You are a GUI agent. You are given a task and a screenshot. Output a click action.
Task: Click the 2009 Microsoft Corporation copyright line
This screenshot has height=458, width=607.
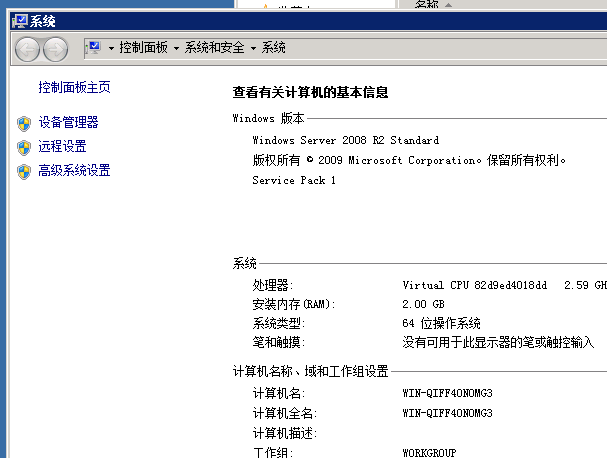point(409,160)
